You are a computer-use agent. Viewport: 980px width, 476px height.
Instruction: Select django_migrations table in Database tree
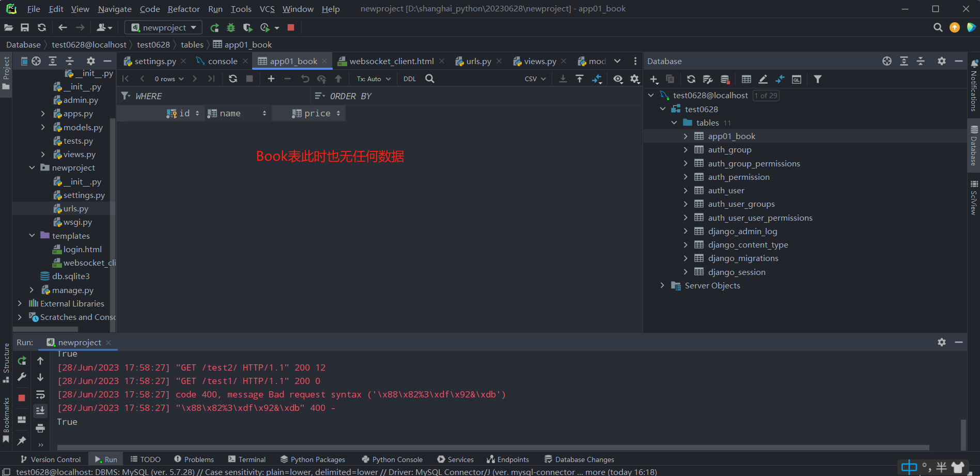743,258
